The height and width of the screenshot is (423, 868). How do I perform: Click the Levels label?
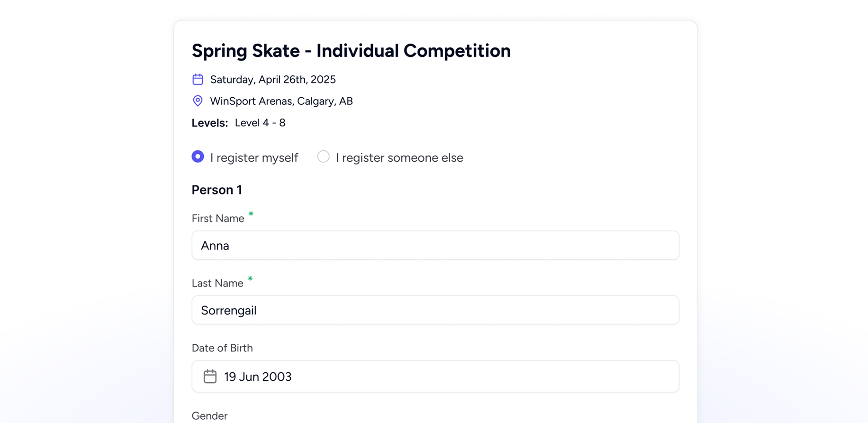point(210,123)
